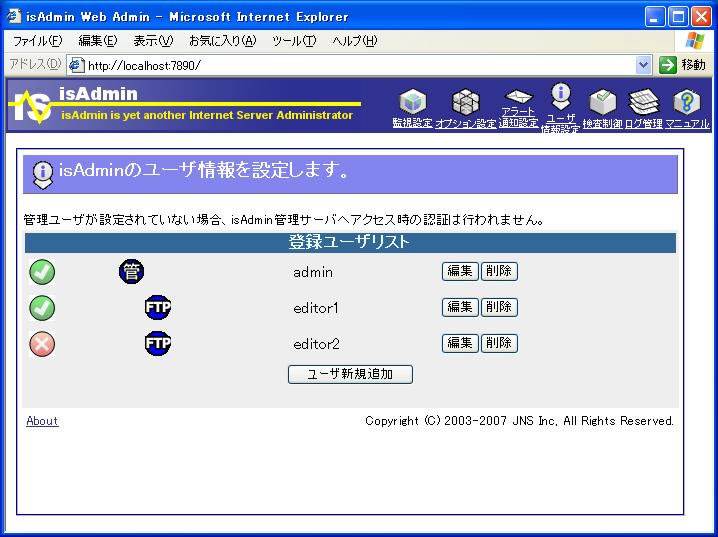Open the 検査制御 inspection control icon
718x537 pixels.
[x=603, y=102]
